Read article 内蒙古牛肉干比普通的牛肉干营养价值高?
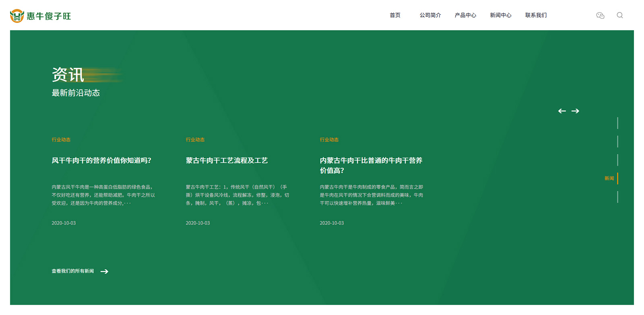 click(371, 165)
